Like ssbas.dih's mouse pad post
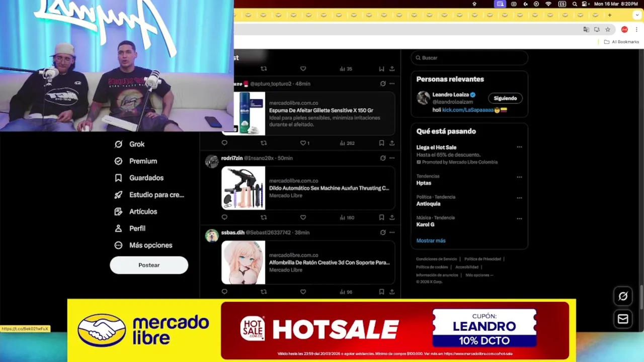This screenshot has height=362, width=644. (x=303, y=292)
